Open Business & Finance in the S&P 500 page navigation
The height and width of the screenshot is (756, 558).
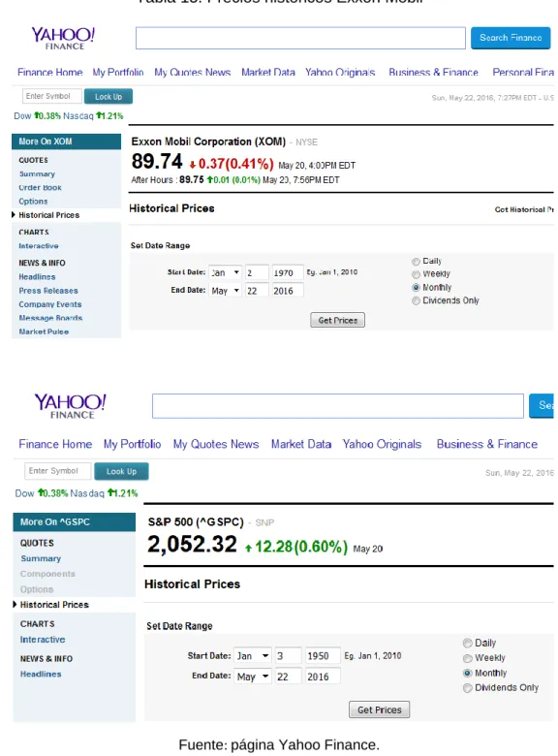click(x=486, y=444)
